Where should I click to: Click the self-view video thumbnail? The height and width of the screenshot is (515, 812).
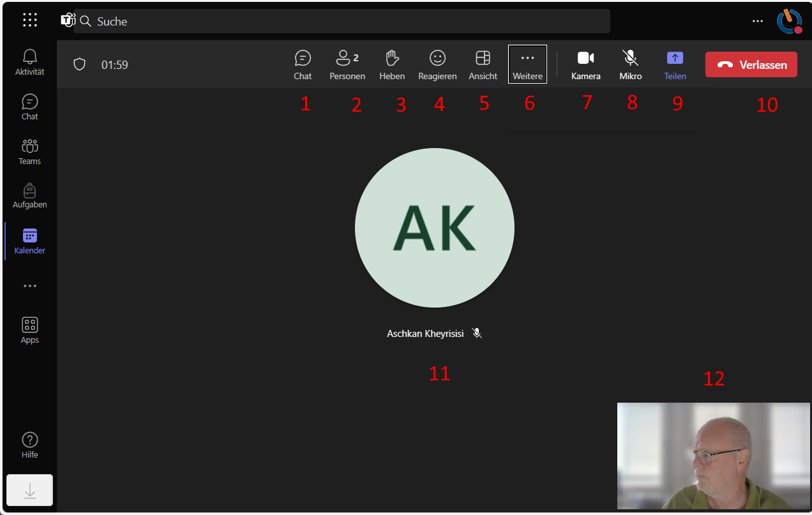(713, 456)
